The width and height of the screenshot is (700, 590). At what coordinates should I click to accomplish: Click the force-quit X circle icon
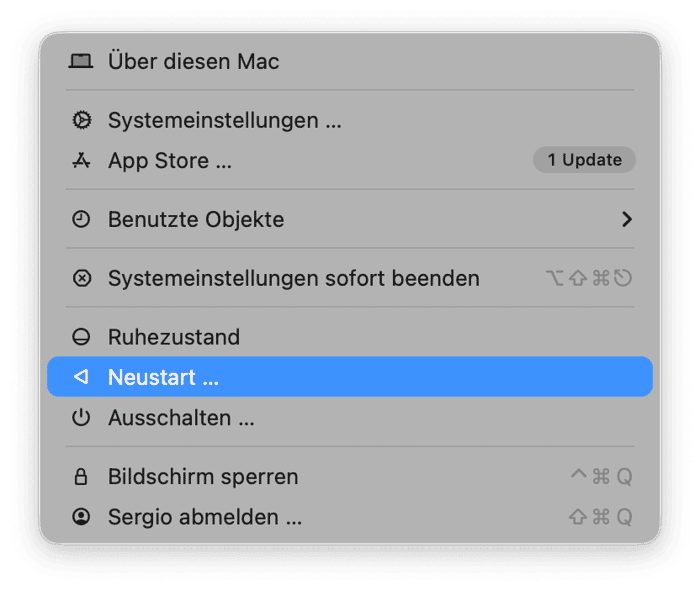[81, 278]
